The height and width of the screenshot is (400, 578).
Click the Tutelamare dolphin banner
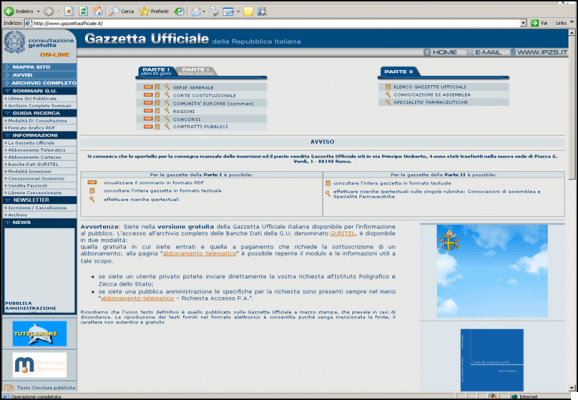click(x=39, y=334)
